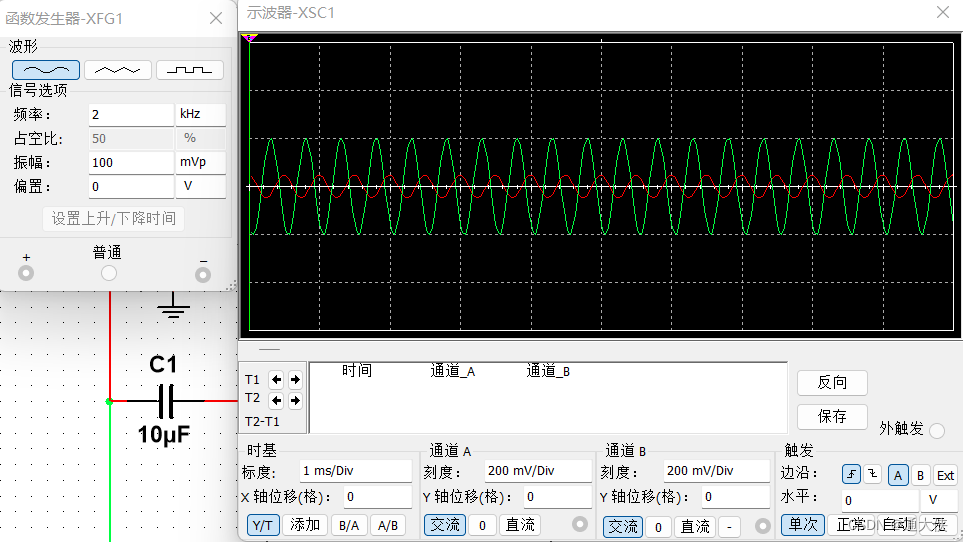The image size is (963, 542).
Task: Click the frequency value field
Action: 131,114
